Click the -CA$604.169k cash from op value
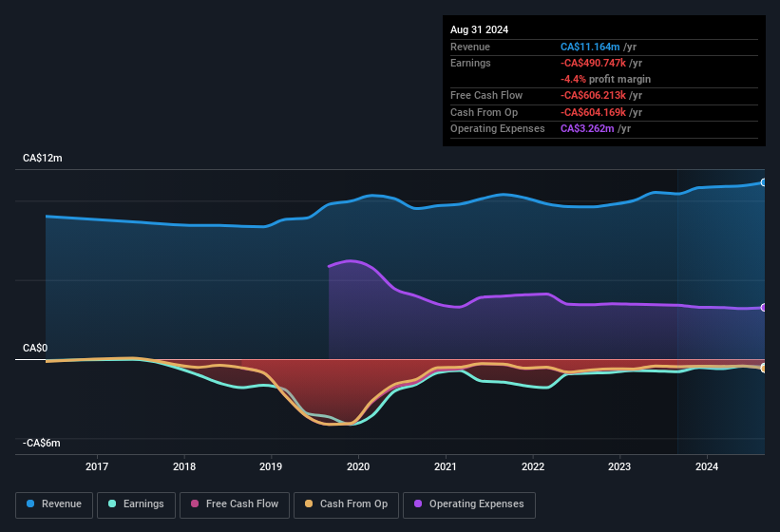780x532 pixels. tap(593, 112)
